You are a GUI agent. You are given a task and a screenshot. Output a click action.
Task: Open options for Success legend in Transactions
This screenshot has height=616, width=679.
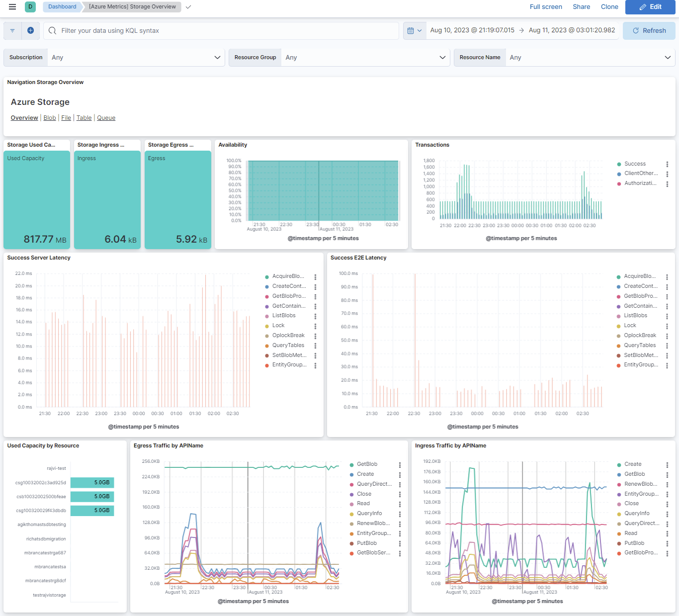pos(667,164)
